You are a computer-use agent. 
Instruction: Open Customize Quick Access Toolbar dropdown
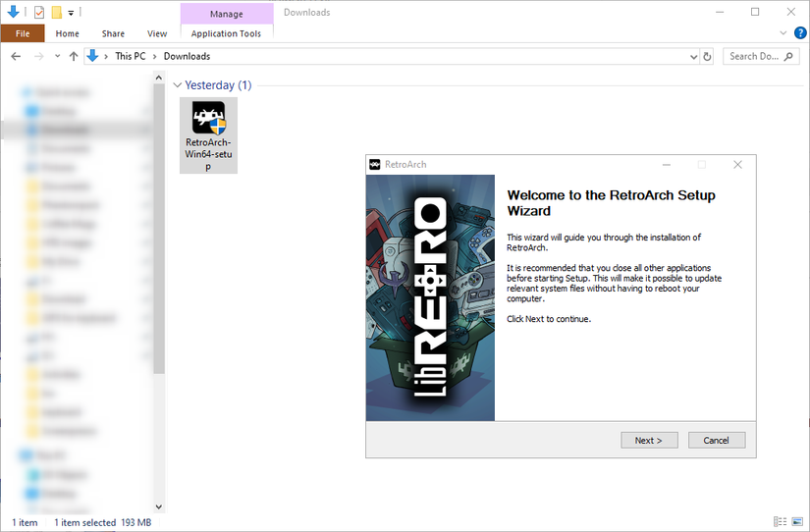tap(71, 12)
